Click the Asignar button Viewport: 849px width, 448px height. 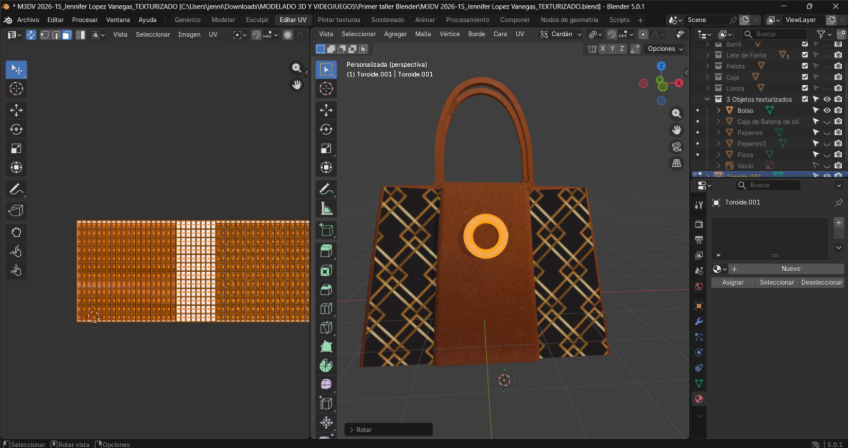pos(733,283)
